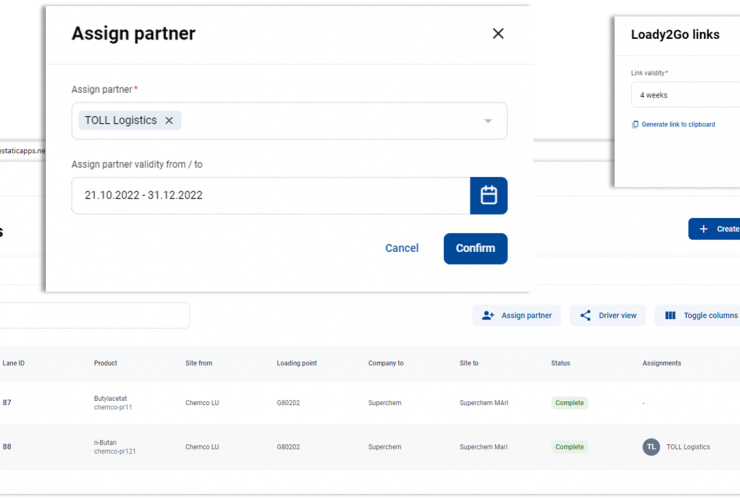The width and height of the screenshot is (740, 500).
Task: Click the validity date range field
Action: 271,195
